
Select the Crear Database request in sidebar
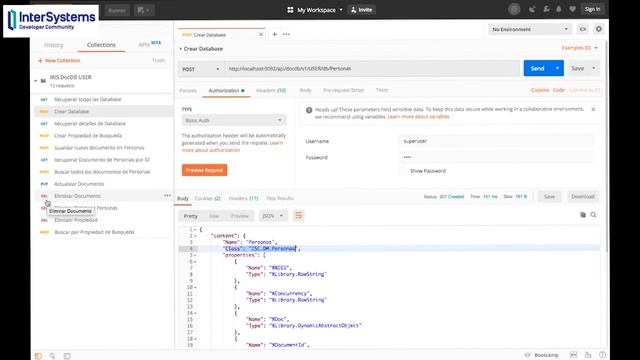pos(103,111)
